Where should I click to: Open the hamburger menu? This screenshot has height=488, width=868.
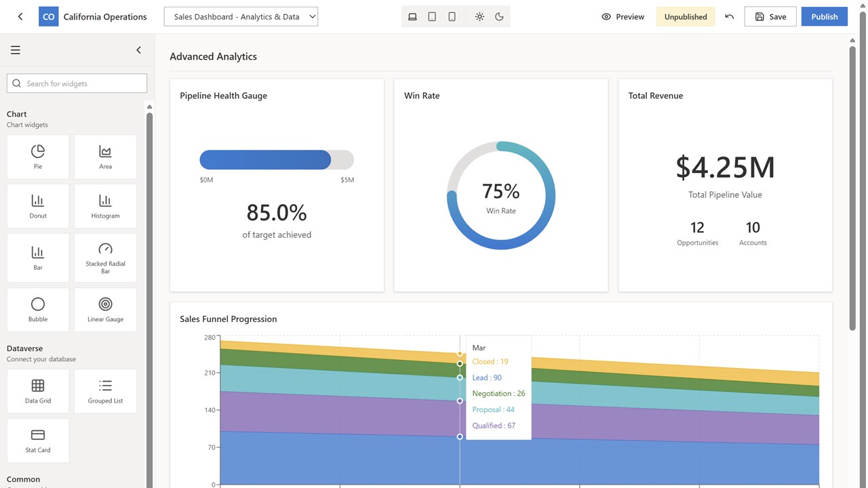pos(16,50)
